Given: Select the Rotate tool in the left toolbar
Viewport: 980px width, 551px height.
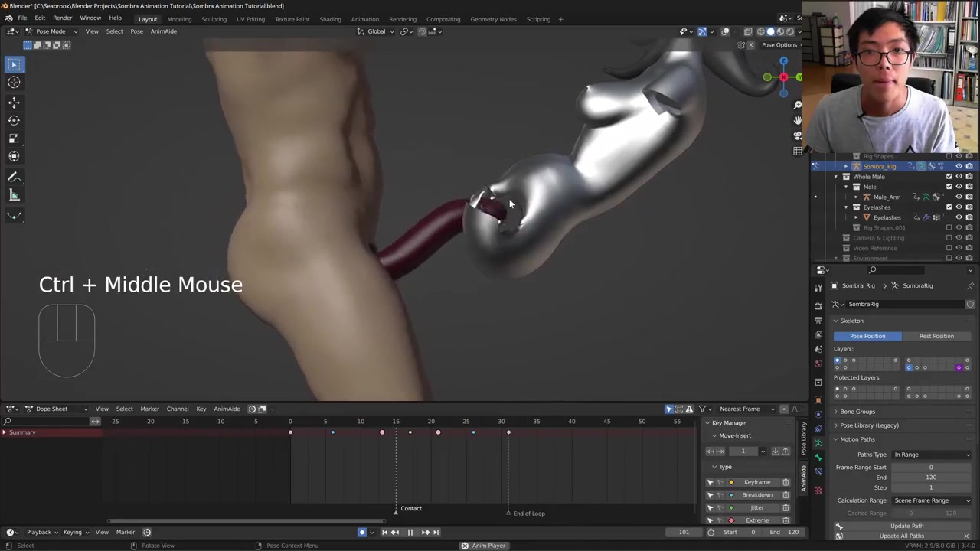Looking at the screenshot, I should tap(14, 120).
